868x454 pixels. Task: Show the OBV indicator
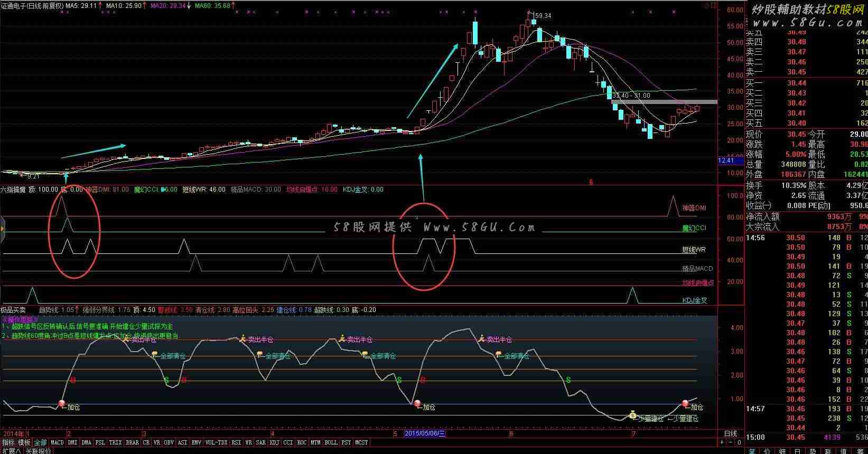169,442
